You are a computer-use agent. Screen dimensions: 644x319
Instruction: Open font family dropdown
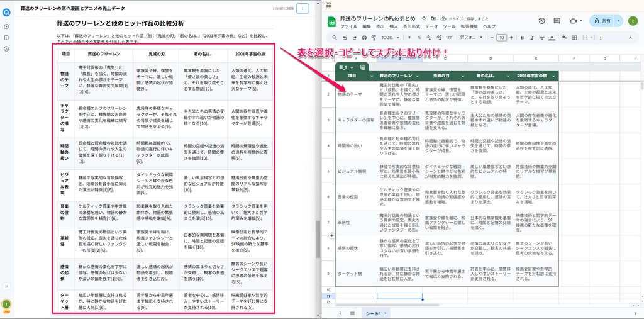471,38
